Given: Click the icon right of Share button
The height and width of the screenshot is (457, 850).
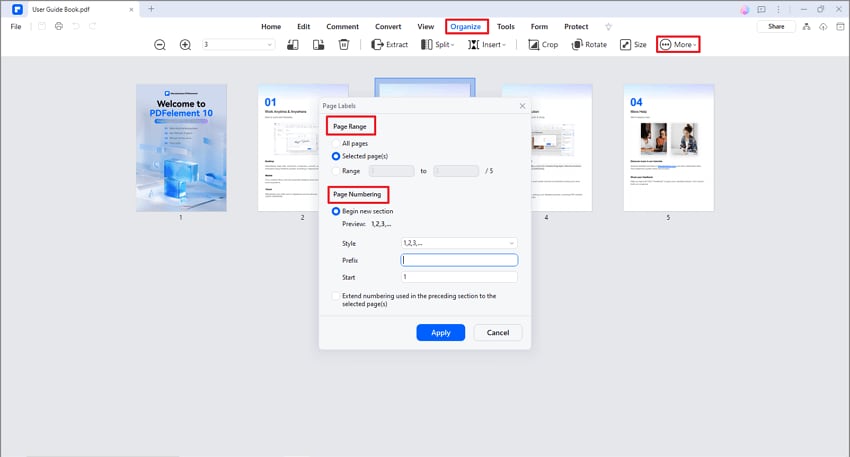Looking at the screenshot, I should (x=806, y=27).
